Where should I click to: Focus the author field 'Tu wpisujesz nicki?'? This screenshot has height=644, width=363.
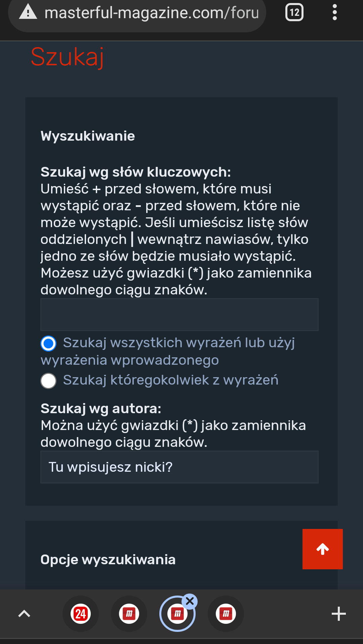tap(179, 467)
